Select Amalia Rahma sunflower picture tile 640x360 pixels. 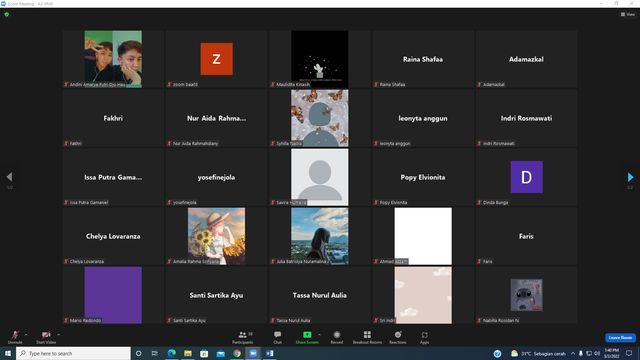pos(216,236)
